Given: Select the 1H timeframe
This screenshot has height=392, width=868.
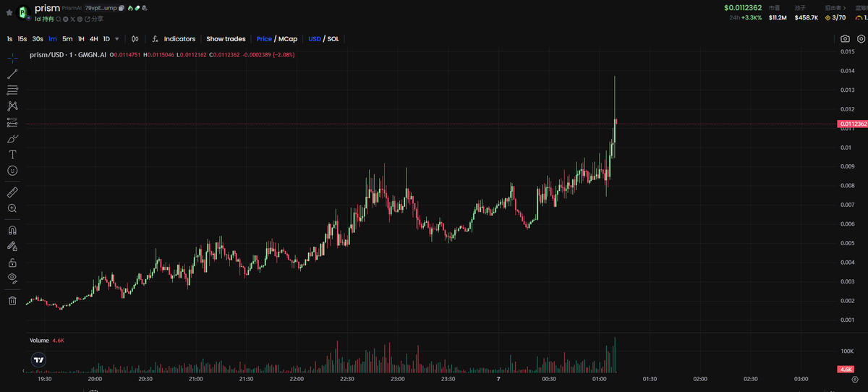Looking at the screenshot, I should point(81,39).
